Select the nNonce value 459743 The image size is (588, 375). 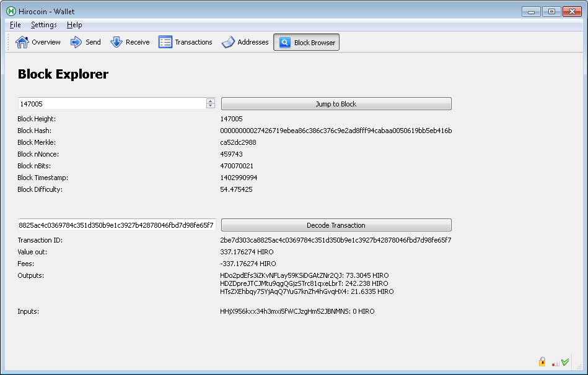tap(231, 154)
